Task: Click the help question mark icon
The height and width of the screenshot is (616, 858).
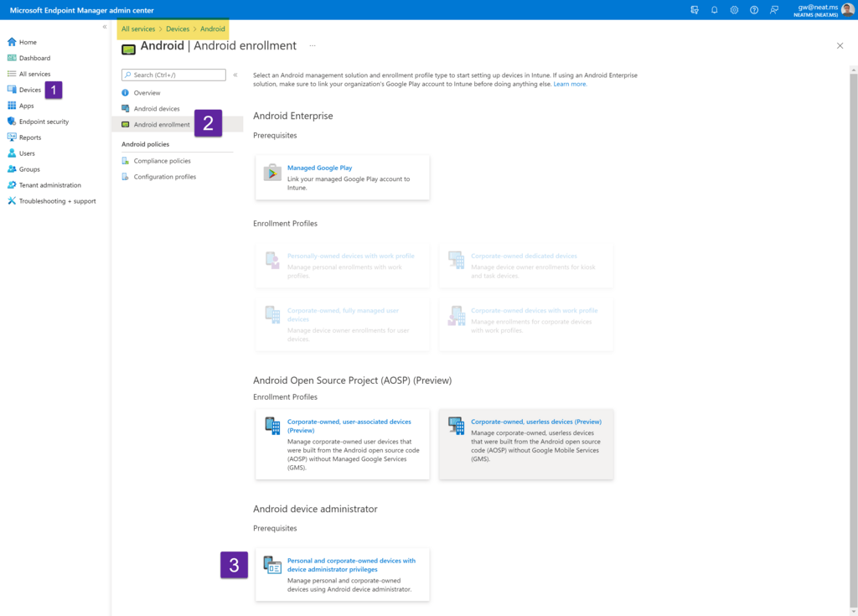Action: pyautogui.click(x=754, y=10)
